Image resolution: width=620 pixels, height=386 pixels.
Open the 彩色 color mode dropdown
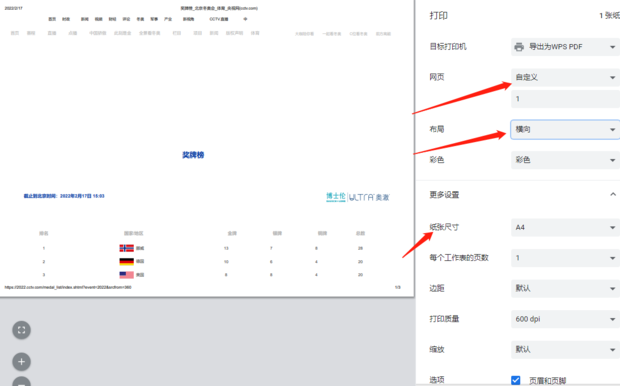click(565, 160)
